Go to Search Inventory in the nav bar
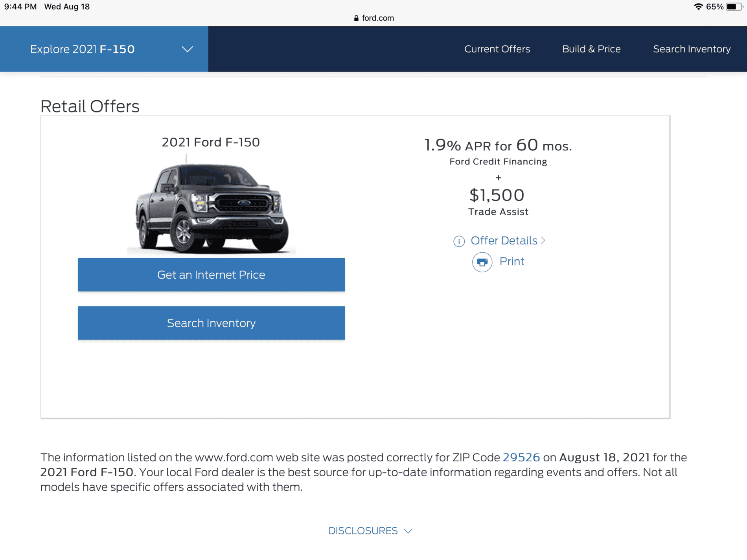The height and width of the screenshot is (560, 747). coord(692,49)
